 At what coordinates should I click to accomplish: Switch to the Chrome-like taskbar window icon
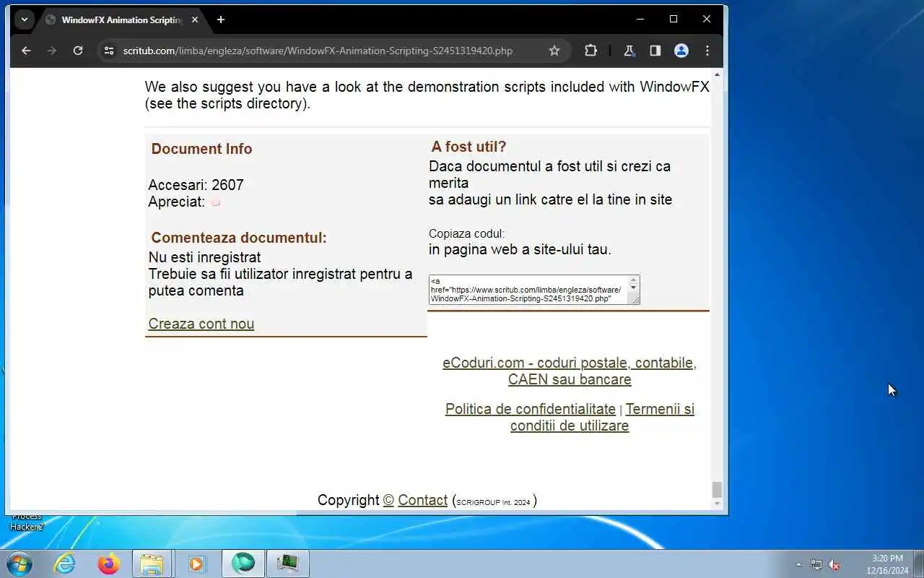click(x=243, y=564)
